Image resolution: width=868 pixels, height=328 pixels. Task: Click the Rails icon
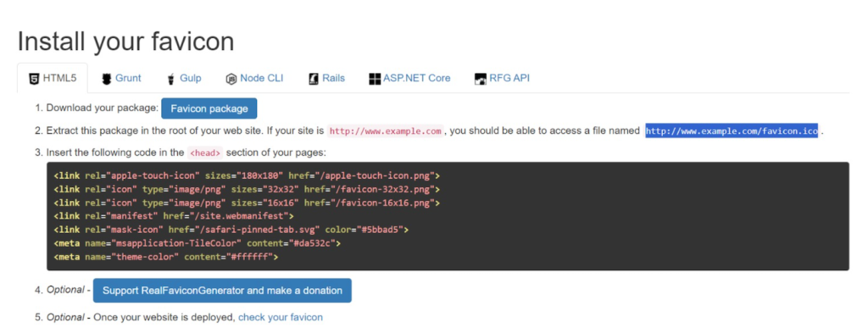point(314,79)
